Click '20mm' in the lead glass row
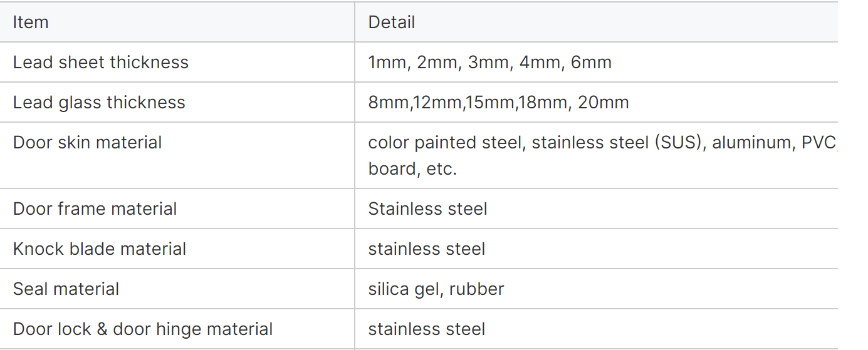Viewport: 868px width, 350px height. tap(603, 103)
